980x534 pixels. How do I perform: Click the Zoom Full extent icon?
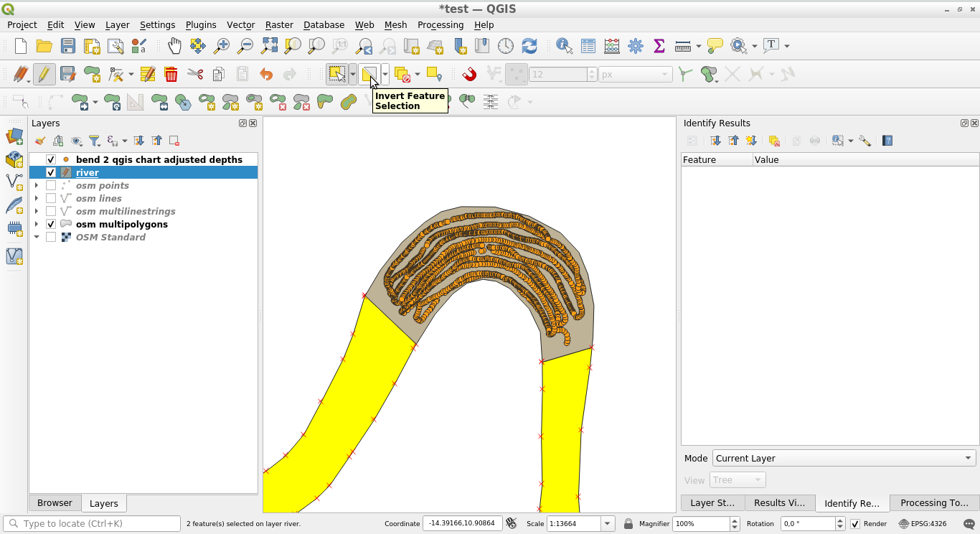269,46
